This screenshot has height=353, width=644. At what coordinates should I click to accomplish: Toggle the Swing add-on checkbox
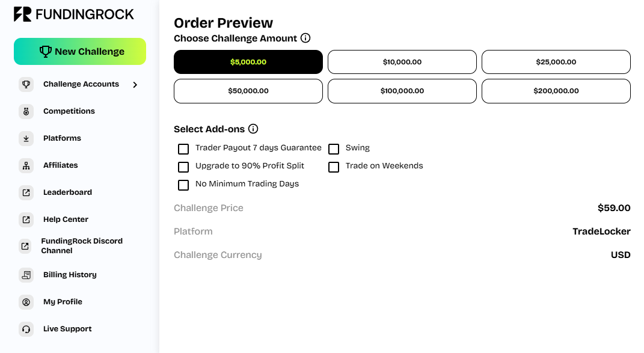(x=334, y=149)
